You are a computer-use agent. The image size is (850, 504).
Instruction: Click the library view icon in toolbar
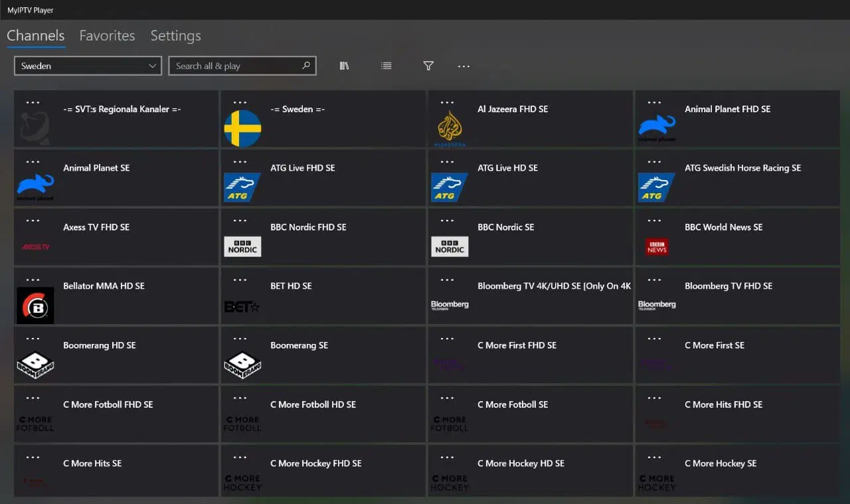click(x=344, y=66)
